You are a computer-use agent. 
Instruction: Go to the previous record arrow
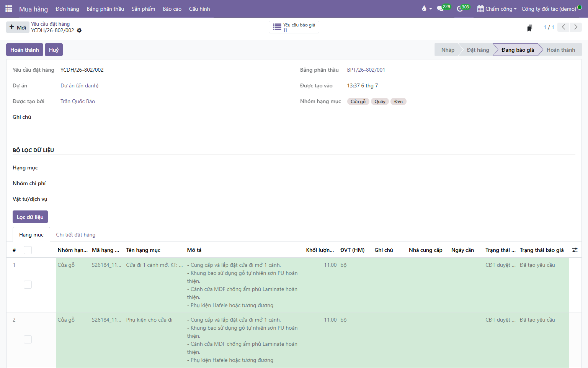[563, 27]
